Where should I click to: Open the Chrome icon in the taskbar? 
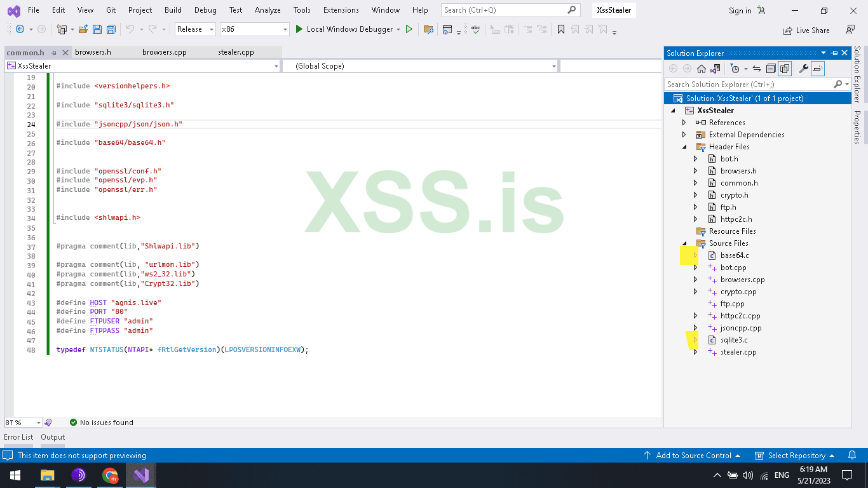tap(111, 475)
